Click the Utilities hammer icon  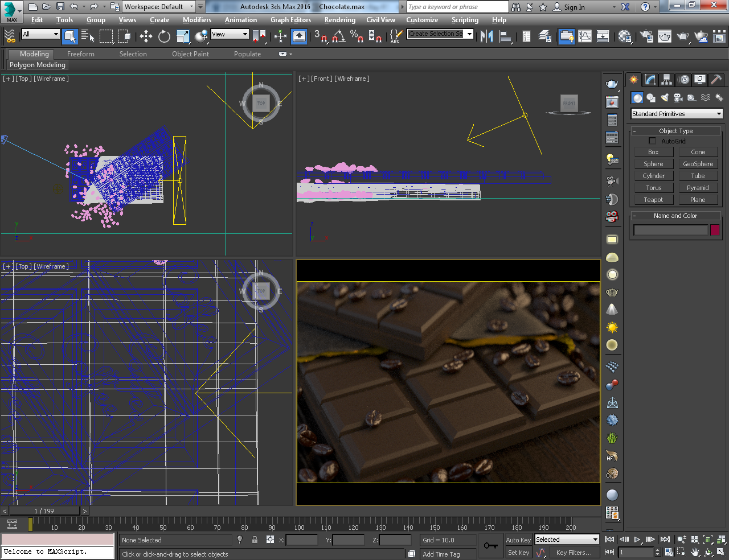(716, 80)
